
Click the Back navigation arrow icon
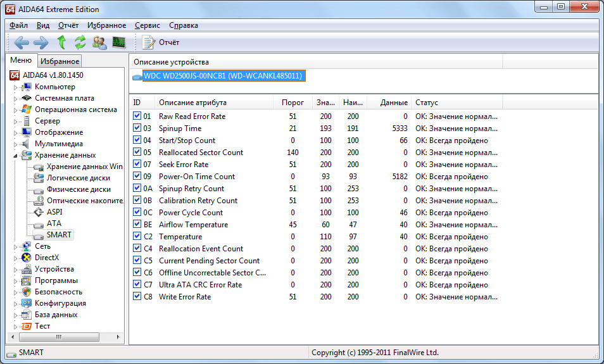click(22, 42)
